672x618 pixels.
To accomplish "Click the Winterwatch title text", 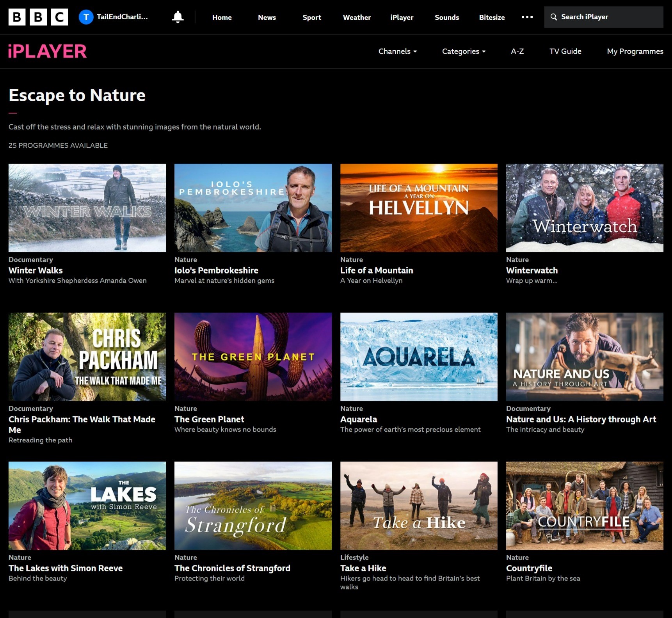I will point(532,270).
